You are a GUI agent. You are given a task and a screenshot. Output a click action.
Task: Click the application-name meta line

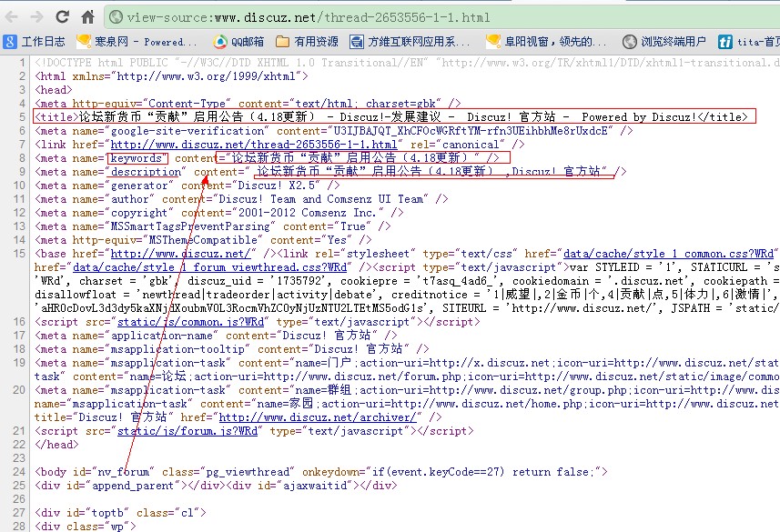216,336
